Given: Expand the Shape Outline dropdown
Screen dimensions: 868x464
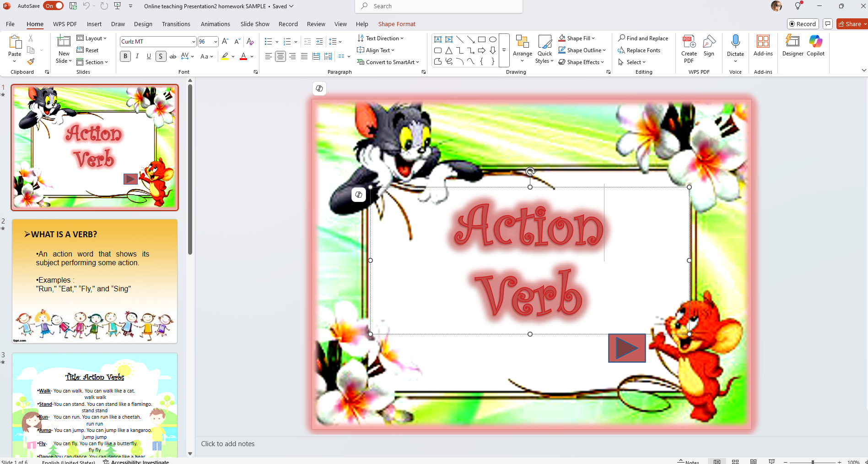Looking at the screenshot, I should pos(582,50).
